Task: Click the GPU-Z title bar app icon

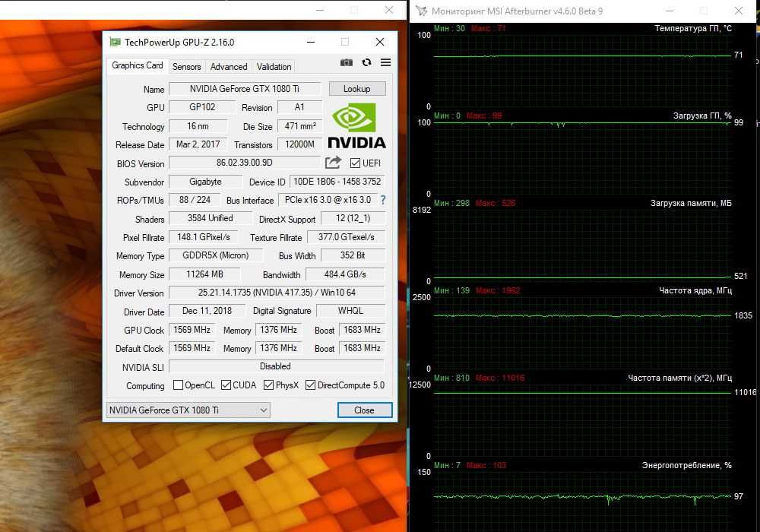Action: 115,42
